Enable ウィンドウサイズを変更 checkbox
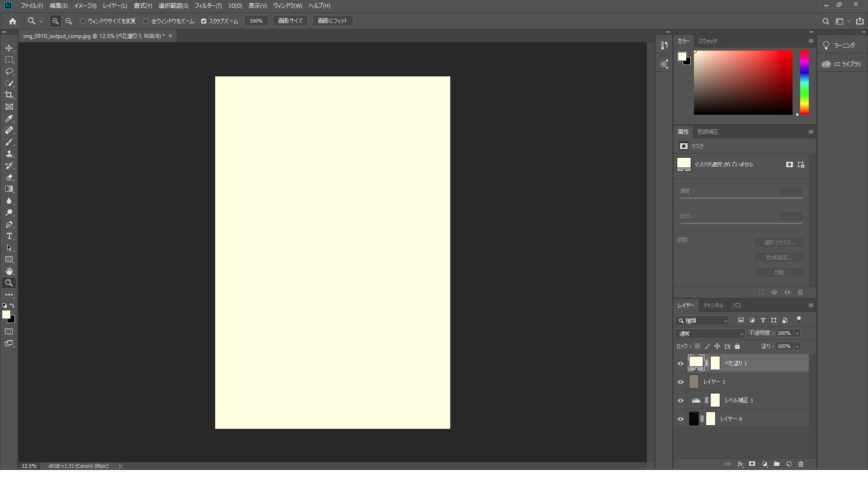 pos(83,21)
